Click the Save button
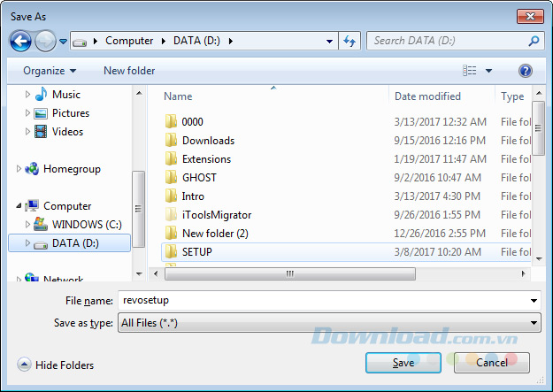Viewport: 553px width, 392px height. click(403, 363)
